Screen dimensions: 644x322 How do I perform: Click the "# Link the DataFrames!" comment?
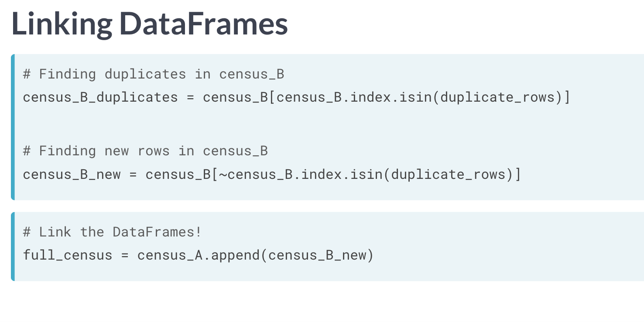click(113, 232)
